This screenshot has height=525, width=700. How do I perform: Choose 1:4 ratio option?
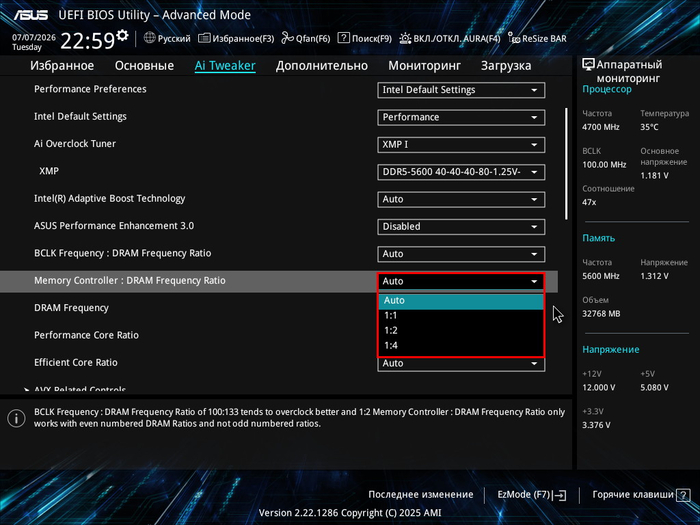click(x=461, y=346)
